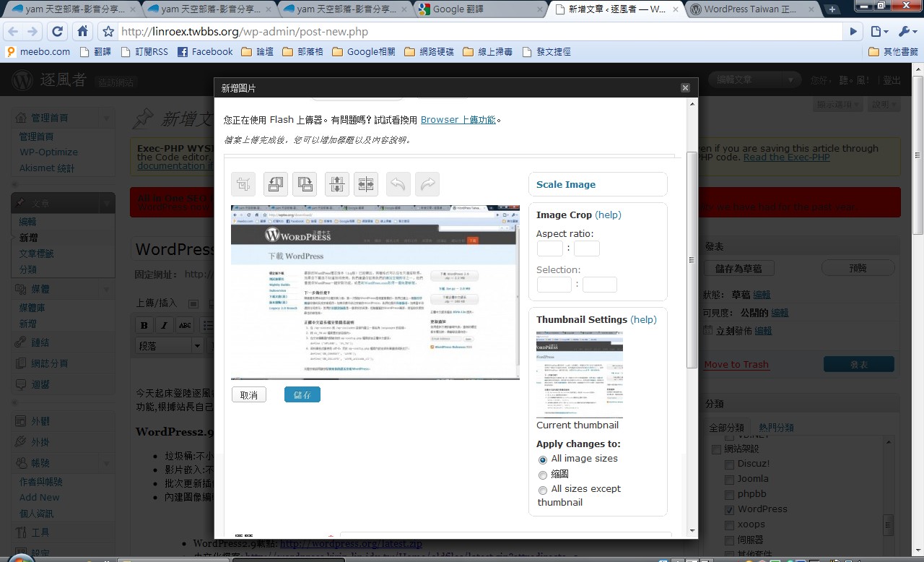Click the first Aspect ratio input box
924x562 pixels.
(549, 248)
